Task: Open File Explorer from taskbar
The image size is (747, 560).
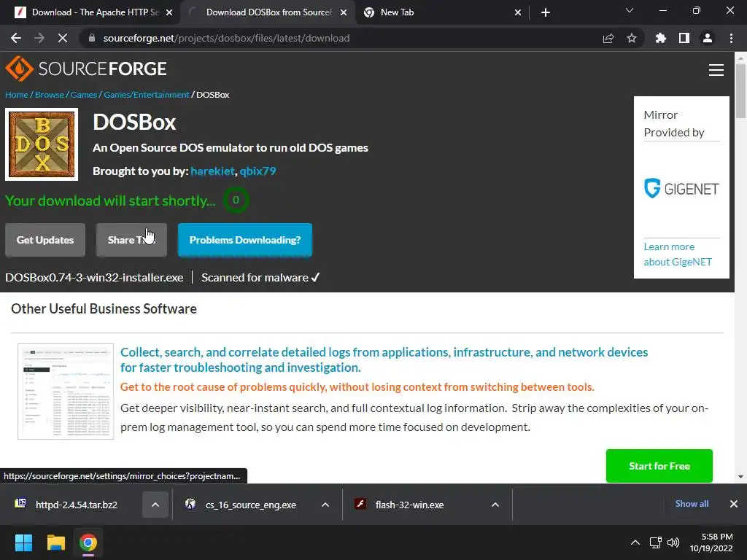Action: [x=55, y=542]
